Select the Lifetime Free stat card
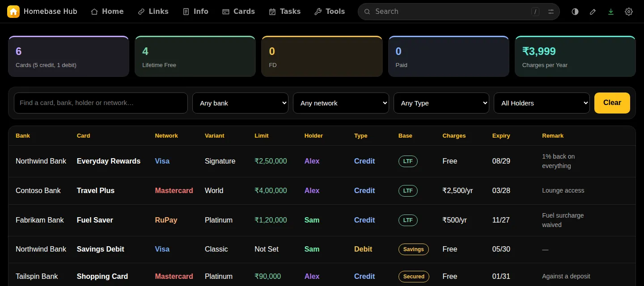The height and width of the screenshot is (286, 644). tap(195, 56)
